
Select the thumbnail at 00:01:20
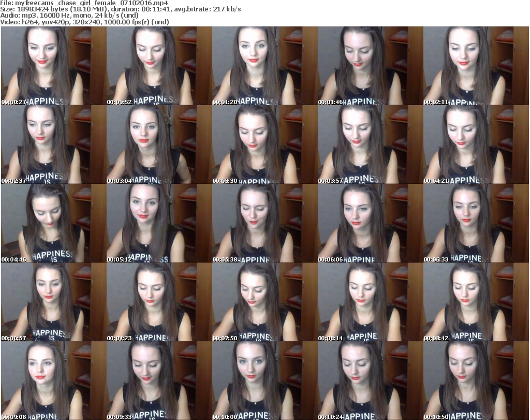pyautogui.click(x=264, y=66)
